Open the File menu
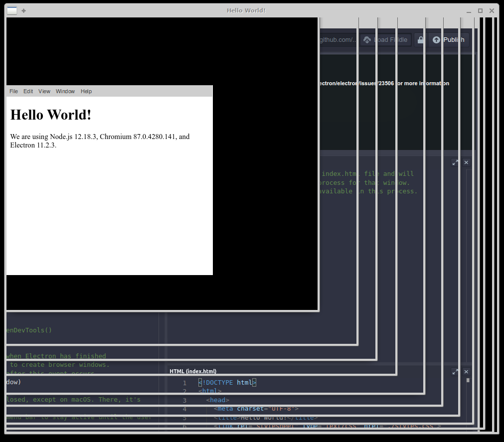The height and width of the screenshot is (442, 504). point(14,91)
